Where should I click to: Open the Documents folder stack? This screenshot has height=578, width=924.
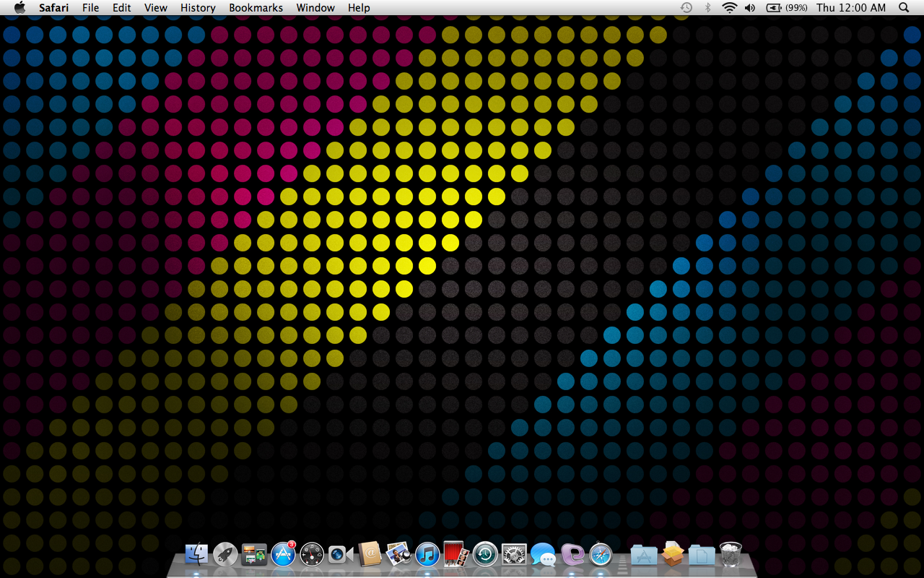[x=702, y=554]
